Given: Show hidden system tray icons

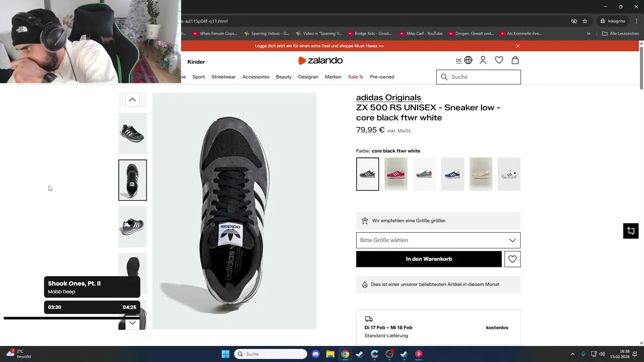Looking at the screenshot, I should [x=572, y=354].
